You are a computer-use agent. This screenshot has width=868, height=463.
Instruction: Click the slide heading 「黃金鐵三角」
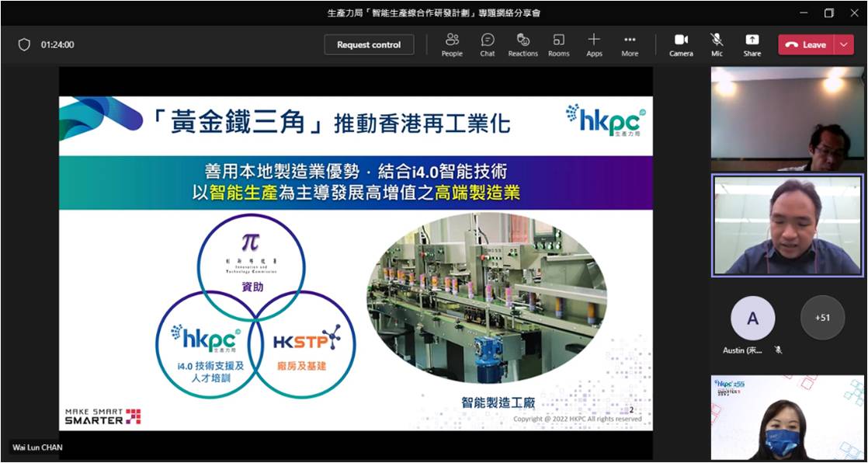(x=238, y=121)
